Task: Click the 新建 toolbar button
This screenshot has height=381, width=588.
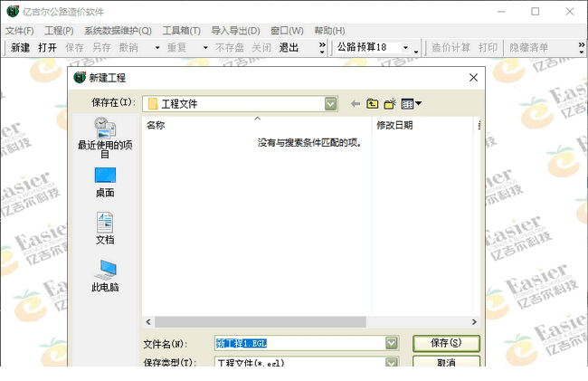Action: tap(20, 48)
